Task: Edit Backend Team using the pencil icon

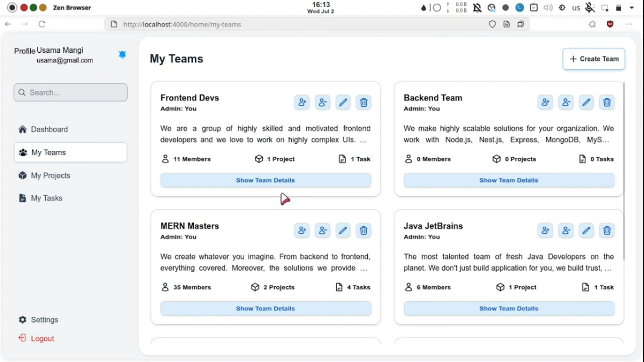Action: click(x=586, y=102)
